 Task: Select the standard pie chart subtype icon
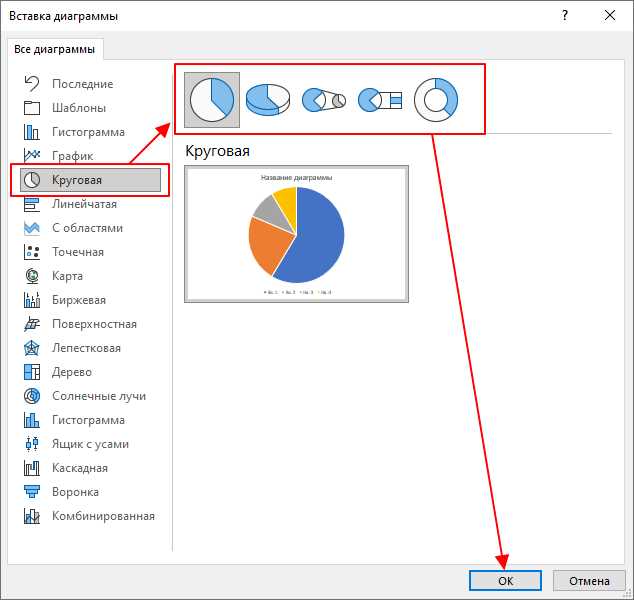coord(212,100)
